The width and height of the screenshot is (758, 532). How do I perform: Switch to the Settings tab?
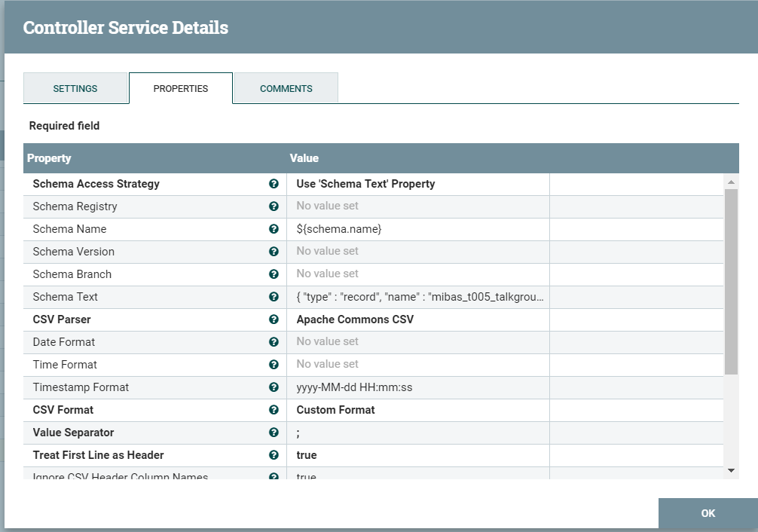point(75,88)
